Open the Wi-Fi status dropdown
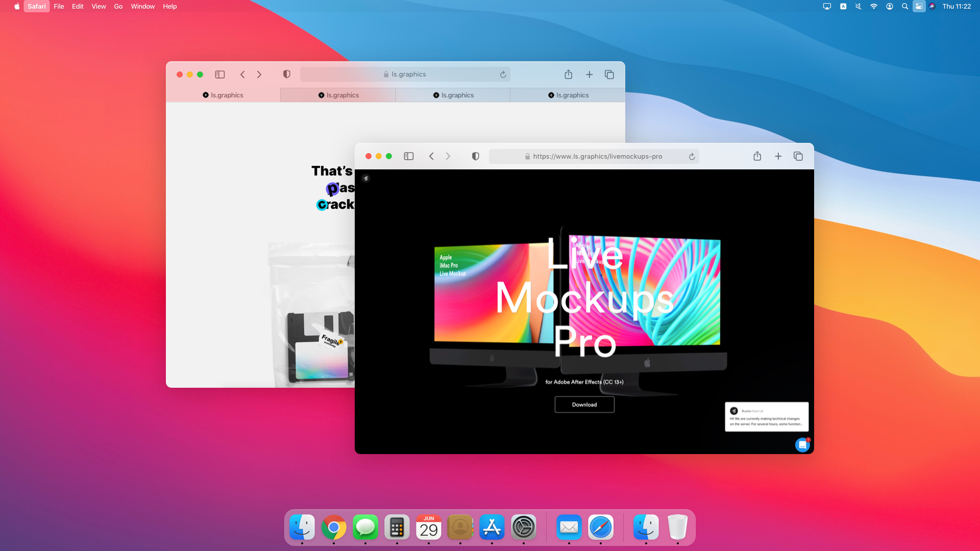980x551 pixels. click(874, 6)
